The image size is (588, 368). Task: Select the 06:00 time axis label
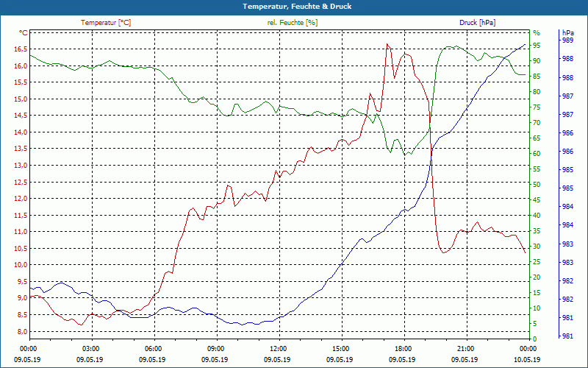tap(153, 348)
